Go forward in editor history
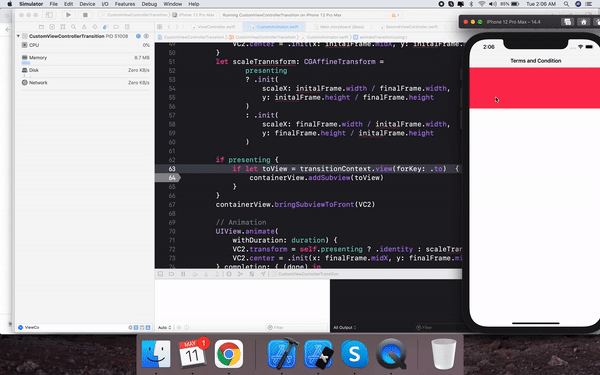The height and width of the screenshot is (375, 600). click(x=177, y=27)
